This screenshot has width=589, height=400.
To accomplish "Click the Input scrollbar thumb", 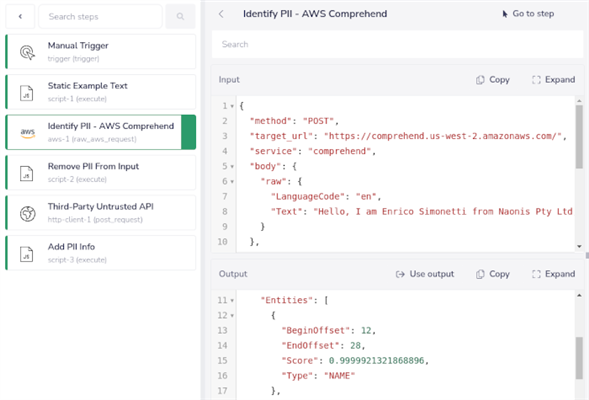I will coord(579,137).
